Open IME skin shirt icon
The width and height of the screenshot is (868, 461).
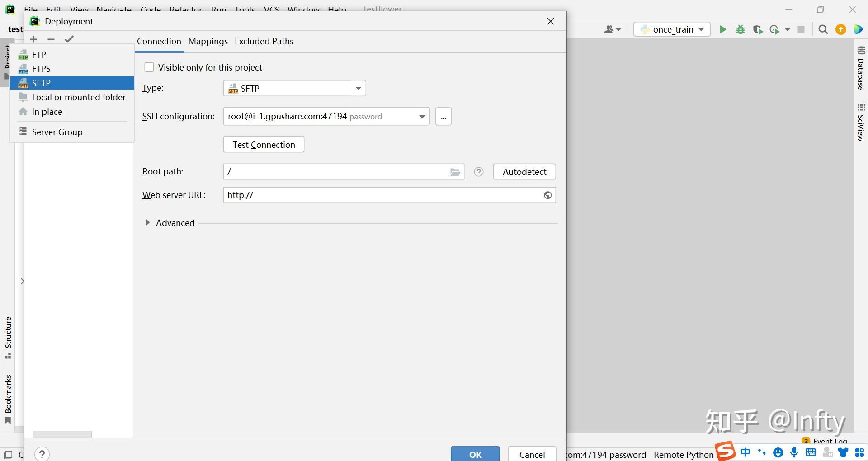tap(843, 452)
